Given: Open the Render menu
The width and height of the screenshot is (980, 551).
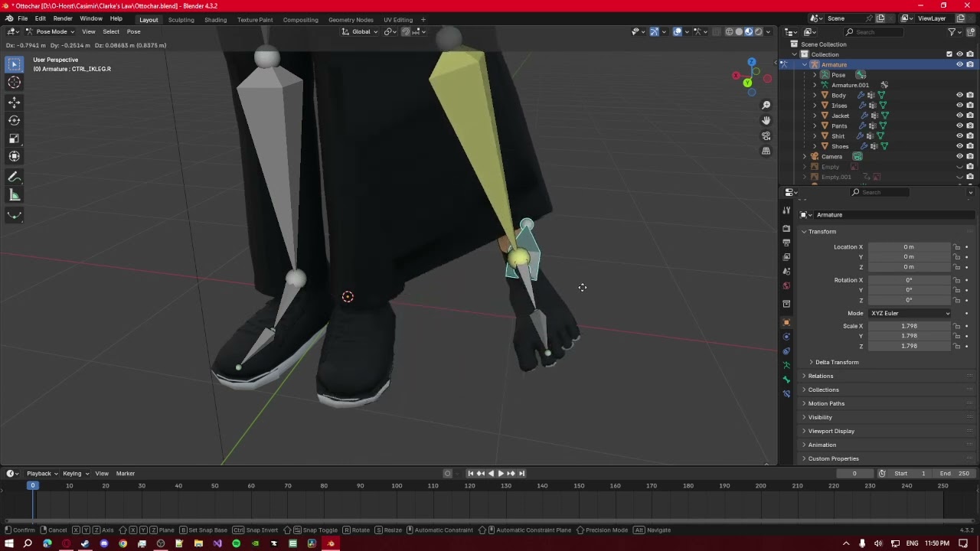Looking at the screenshot, I should click(x=63, y=18).
